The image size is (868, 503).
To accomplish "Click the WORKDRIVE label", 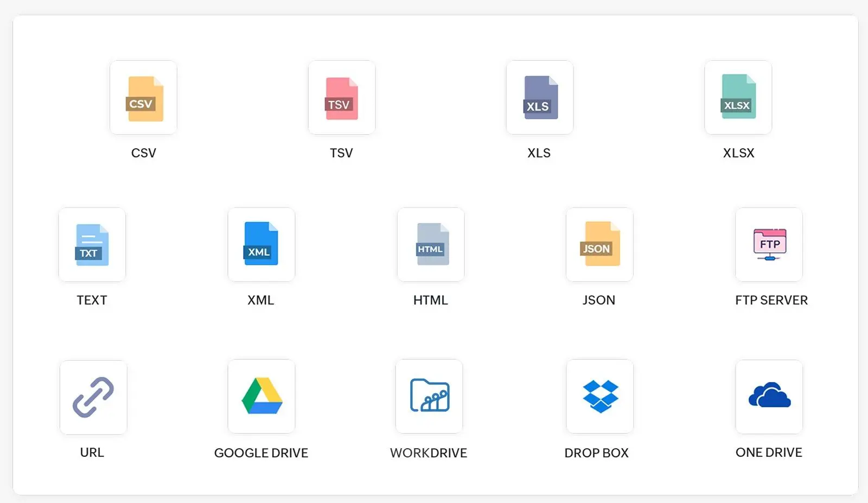I will click(x=429, y=453).
